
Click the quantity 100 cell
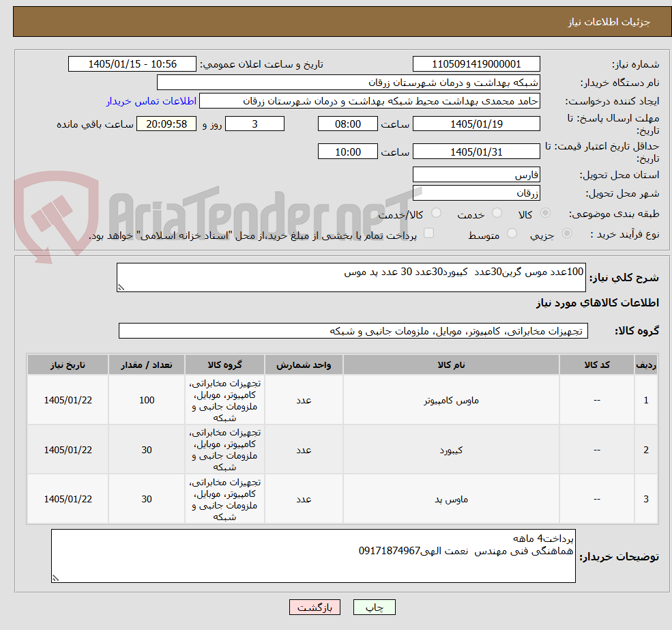(x=147, y=400)
